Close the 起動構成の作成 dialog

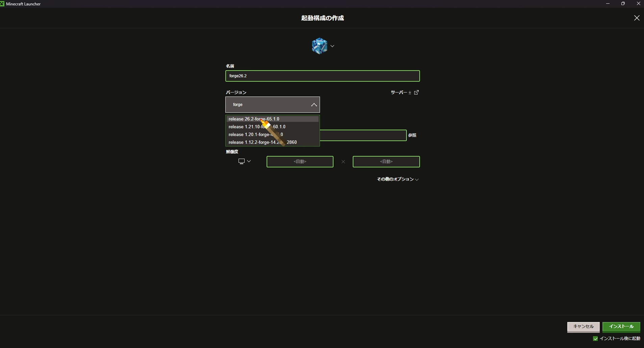pyautogui.click(x=637, y=18)
